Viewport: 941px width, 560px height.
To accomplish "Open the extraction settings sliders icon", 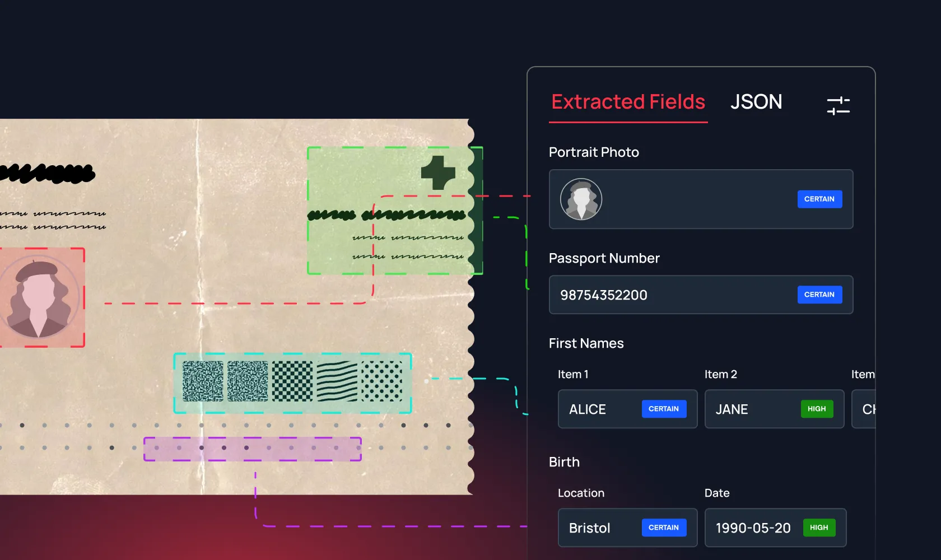I will [838, 105].
